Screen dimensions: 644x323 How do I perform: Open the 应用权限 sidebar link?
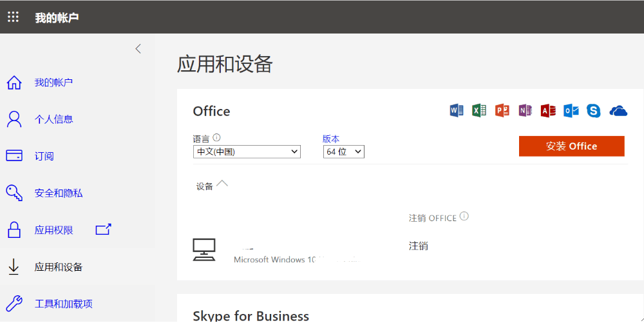click(x=53, y=230)
